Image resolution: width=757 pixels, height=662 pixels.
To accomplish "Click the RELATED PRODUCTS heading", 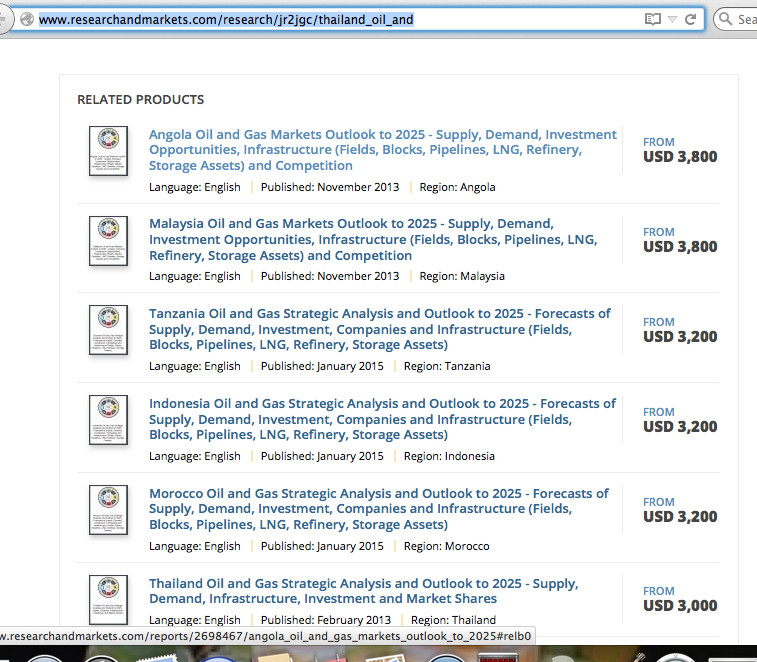I will 140,99.
